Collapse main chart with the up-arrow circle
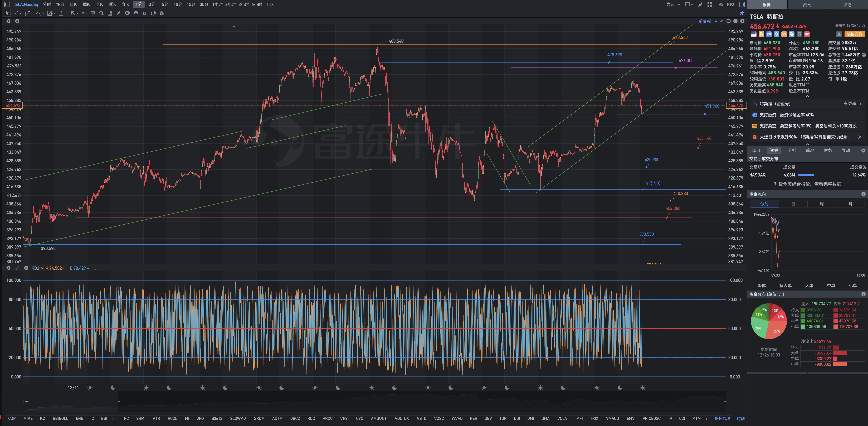This screenshot has height=426, width=868. coord(17,21)
